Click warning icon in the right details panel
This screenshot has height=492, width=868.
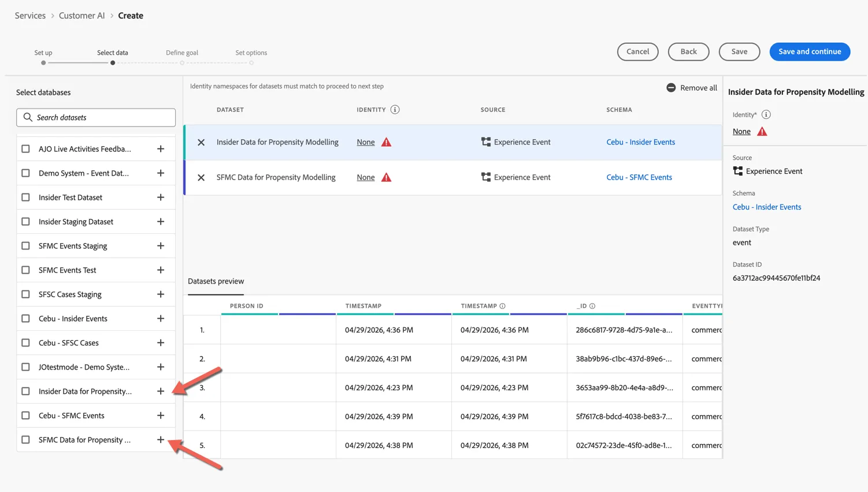click(762, 131)
